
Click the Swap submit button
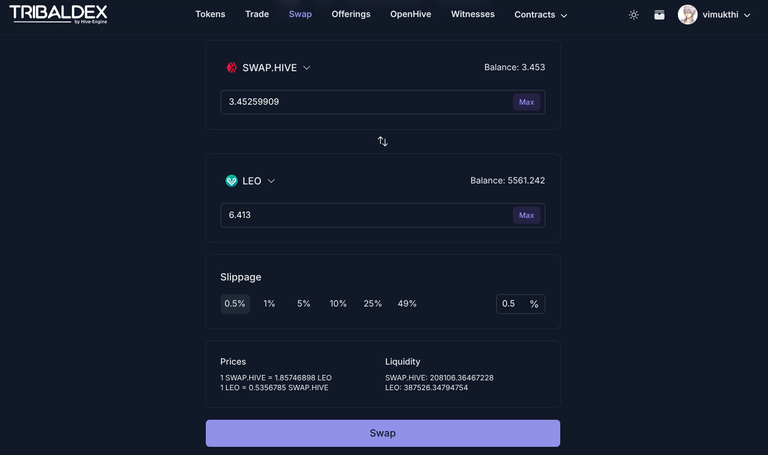point(383,433)
